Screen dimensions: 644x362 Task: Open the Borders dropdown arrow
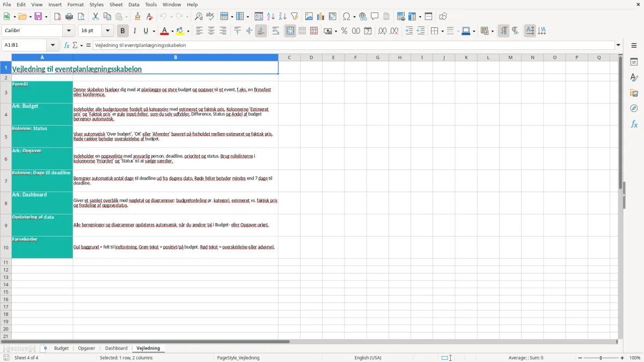[x=442, y=31]
